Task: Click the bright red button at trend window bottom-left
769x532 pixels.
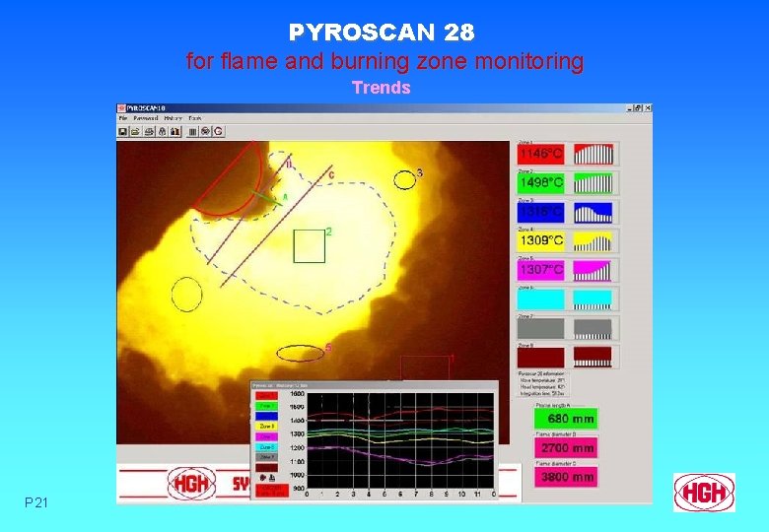Action: [272, 491]
